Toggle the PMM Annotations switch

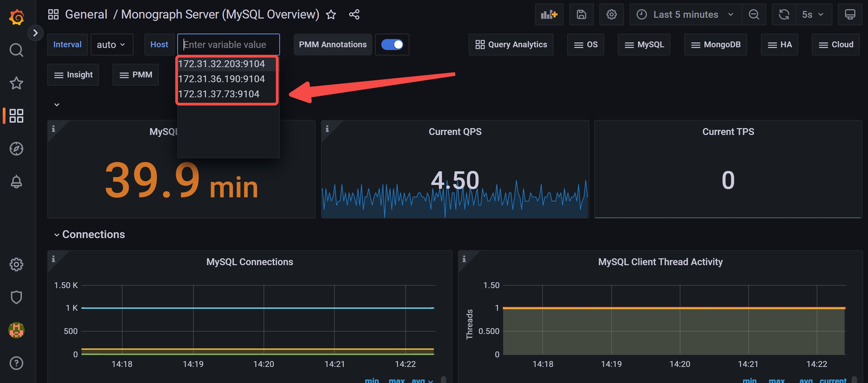pos(392,45)
